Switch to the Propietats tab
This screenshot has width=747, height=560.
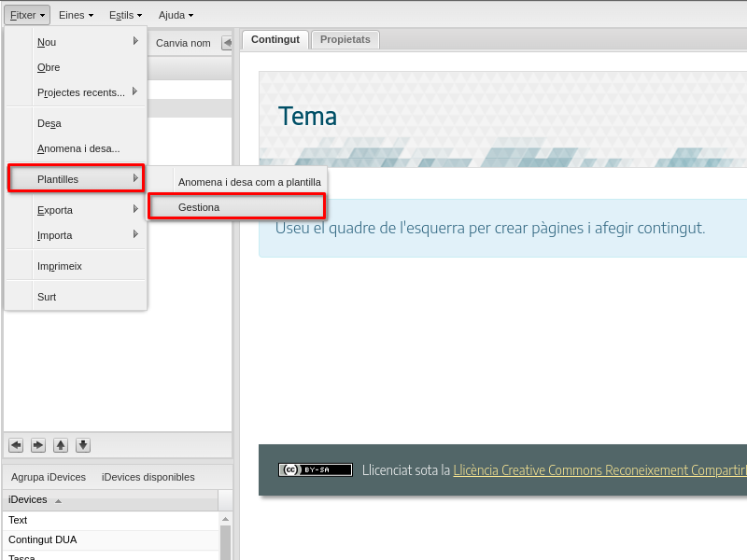345,39
